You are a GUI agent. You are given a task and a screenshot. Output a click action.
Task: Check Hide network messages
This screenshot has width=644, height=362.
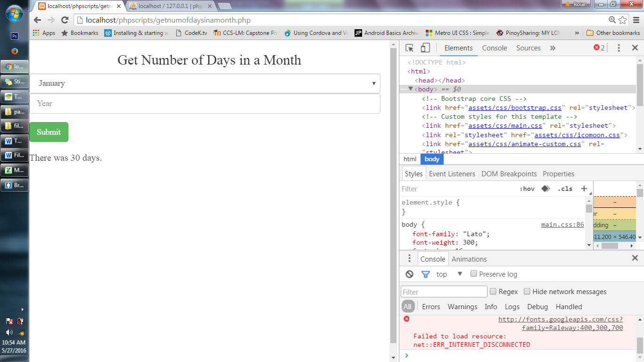coord(527,291)
